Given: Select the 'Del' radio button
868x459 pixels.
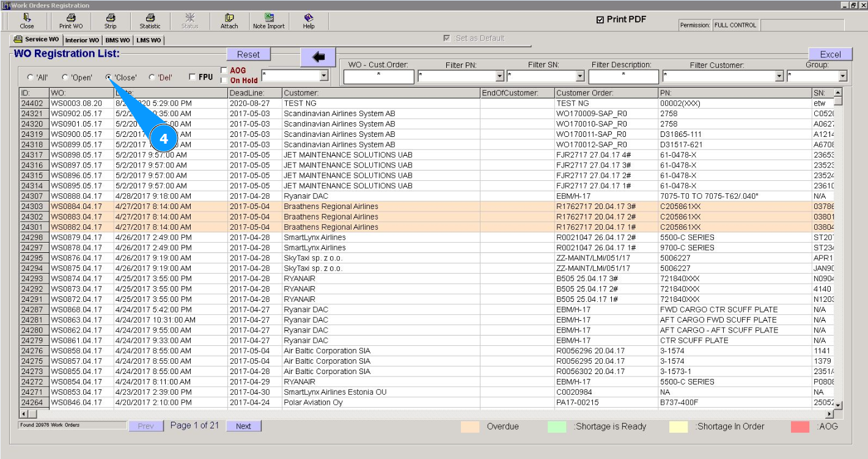Looking at the screenshot, I should (152, 78).
